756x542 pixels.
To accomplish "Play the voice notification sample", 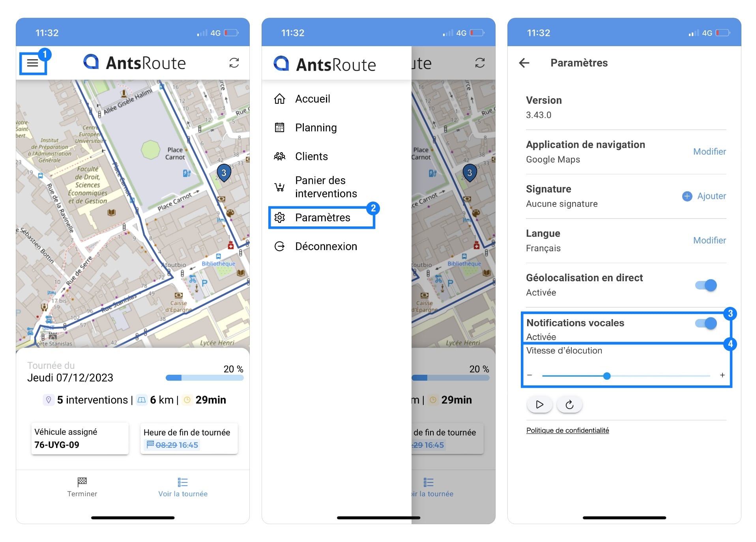I will pyautogui.click(x=539, y=404).
